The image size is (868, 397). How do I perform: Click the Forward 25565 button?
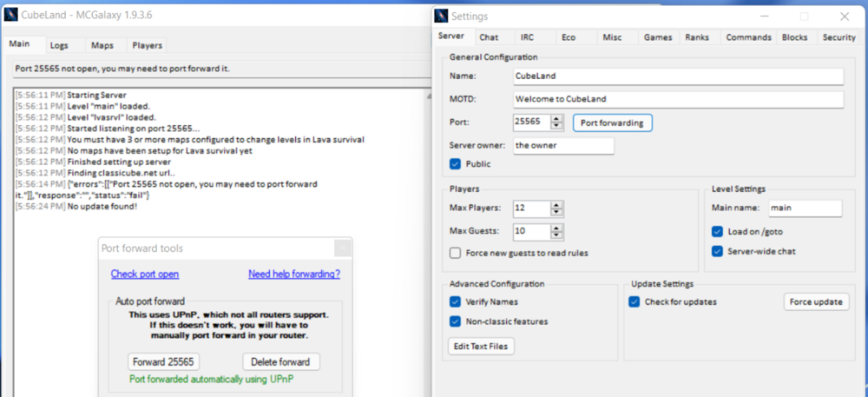point(163,362)
